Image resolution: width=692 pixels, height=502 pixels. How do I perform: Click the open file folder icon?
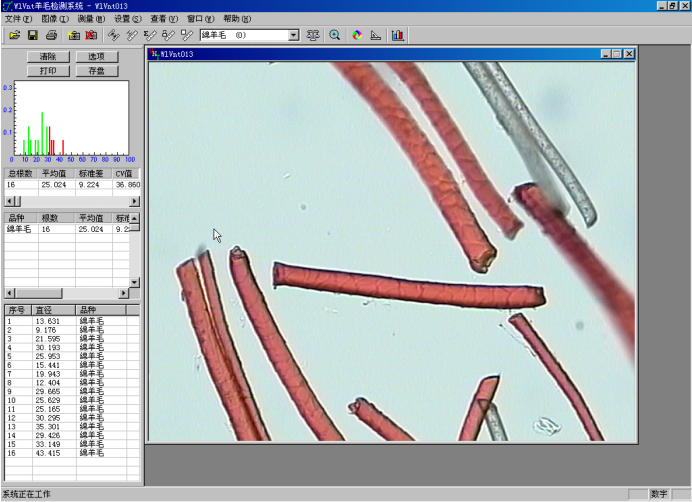(15, 35)
